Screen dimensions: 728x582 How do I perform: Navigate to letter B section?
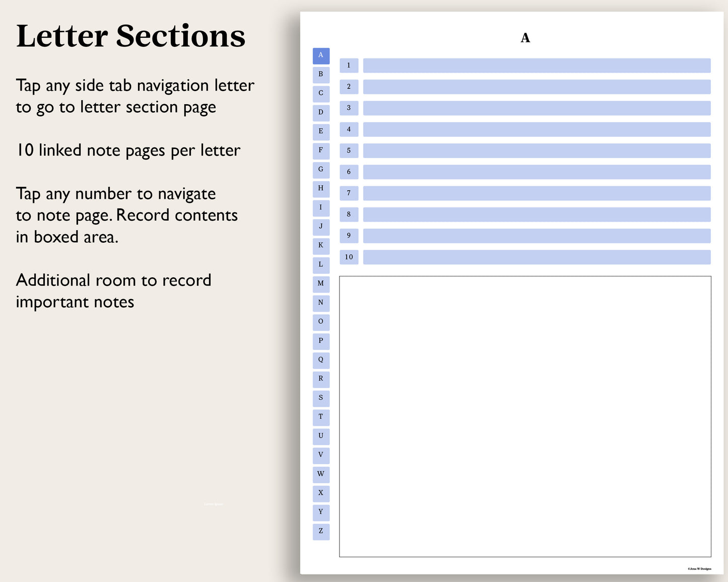320,75
